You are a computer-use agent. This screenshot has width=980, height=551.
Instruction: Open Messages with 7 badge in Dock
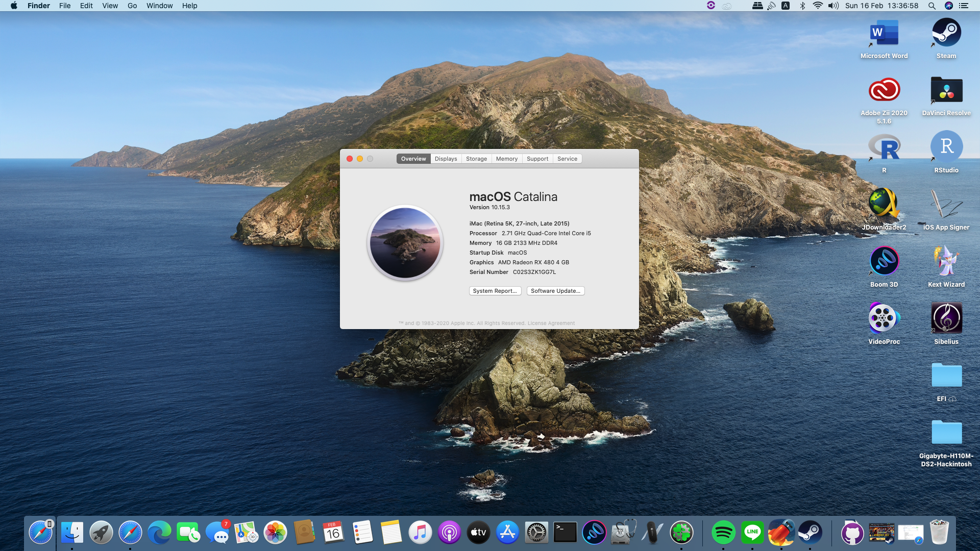(x=217, y=533)
